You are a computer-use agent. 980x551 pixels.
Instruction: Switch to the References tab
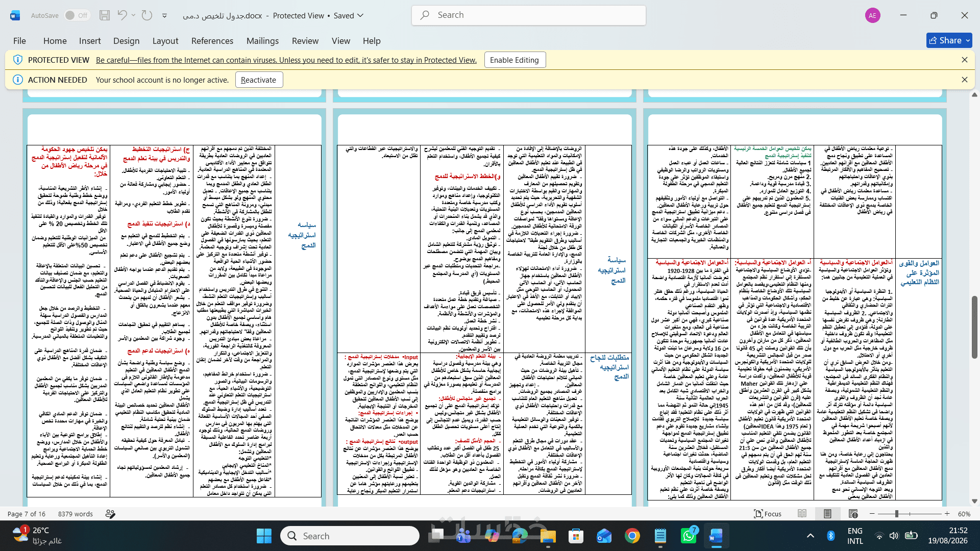click(x=212, y=41)
